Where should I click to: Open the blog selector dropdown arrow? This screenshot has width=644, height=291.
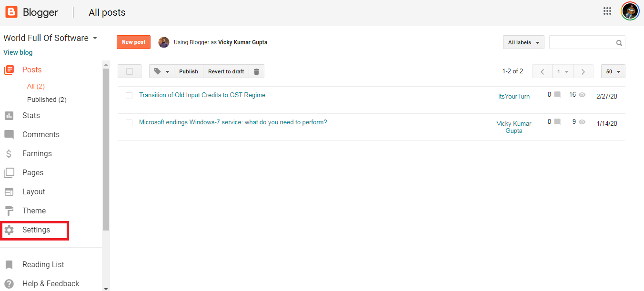click(x=95, y=38)
